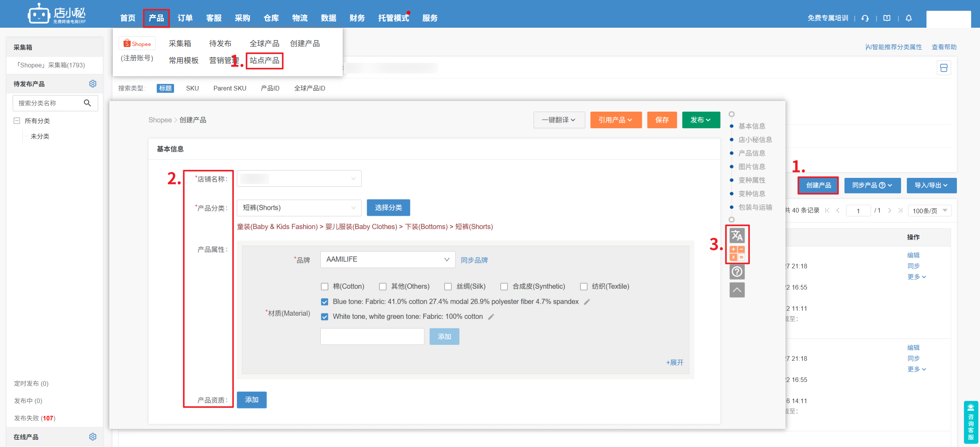This screenshot has height=447, width=980.
Task: Click the translate icon in side toolbar
Action: tap(737, 235)
